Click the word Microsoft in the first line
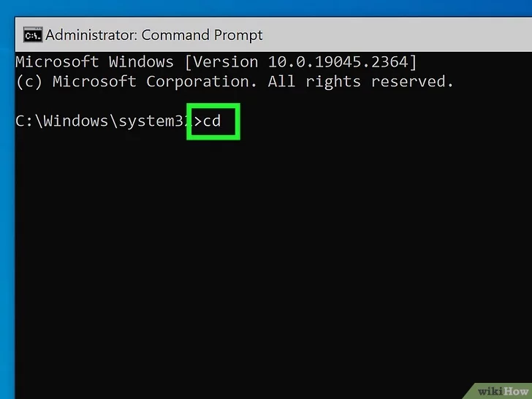532x399 pixels. click(57, 61)
